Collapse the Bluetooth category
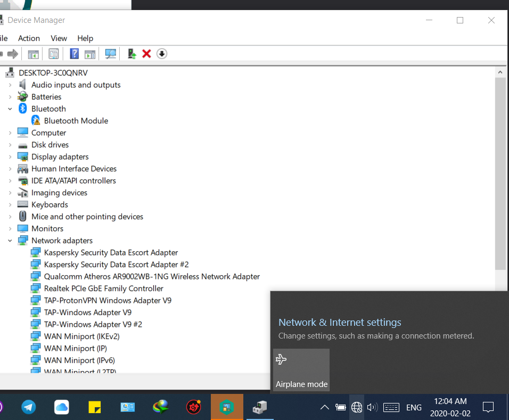 coord(10,109)
